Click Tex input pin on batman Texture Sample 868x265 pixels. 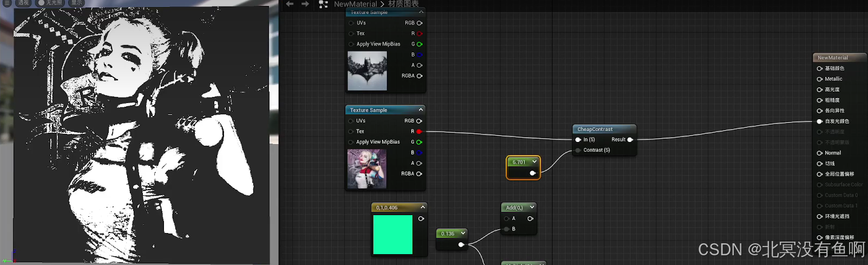coord(351,34)
